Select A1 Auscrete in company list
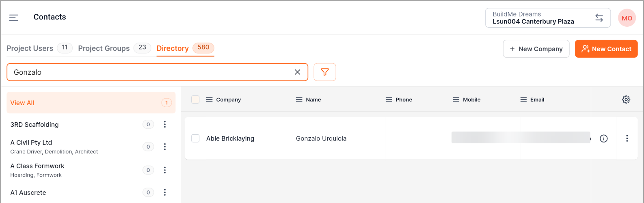This screenshot has width=644, height=203. coord(28,193)
